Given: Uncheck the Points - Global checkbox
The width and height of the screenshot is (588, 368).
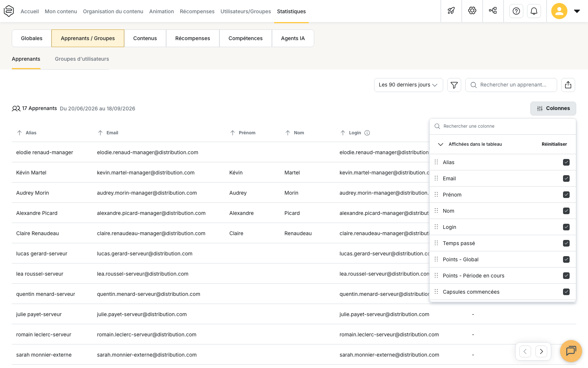Looking at the screenshot, I should (566, 259).
